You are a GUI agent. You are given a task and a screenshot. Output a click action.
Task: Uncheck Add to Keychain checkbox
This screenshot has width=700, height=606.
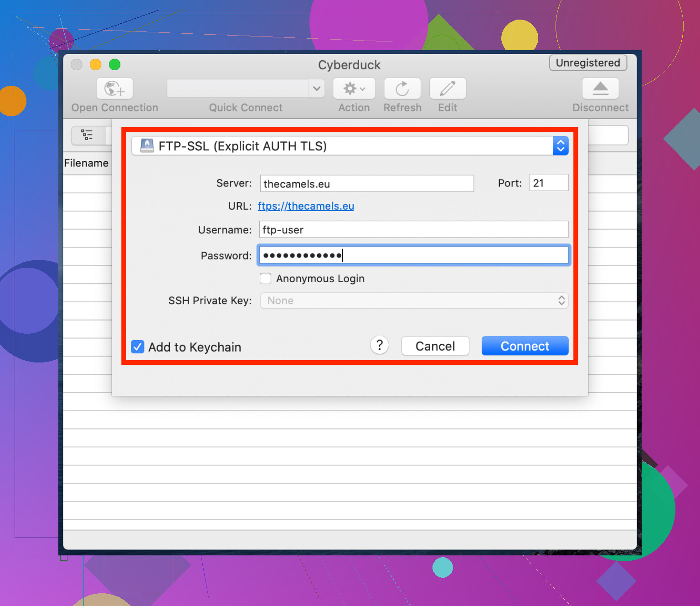tap(138, 347)
